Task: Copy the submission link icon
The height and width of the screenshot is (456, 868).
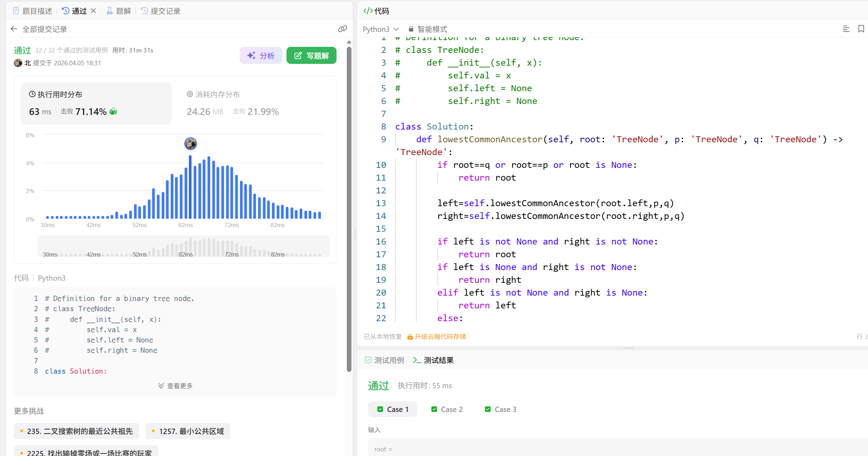Action: [x=342, y=29]
